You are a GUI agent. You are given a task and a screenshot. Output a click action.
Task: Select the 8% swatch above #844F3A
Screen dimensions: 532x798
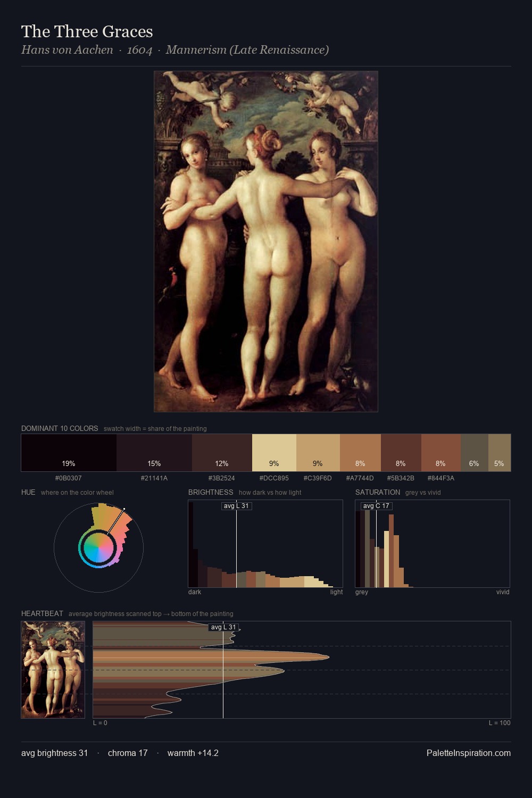click(x=440, y=453)
